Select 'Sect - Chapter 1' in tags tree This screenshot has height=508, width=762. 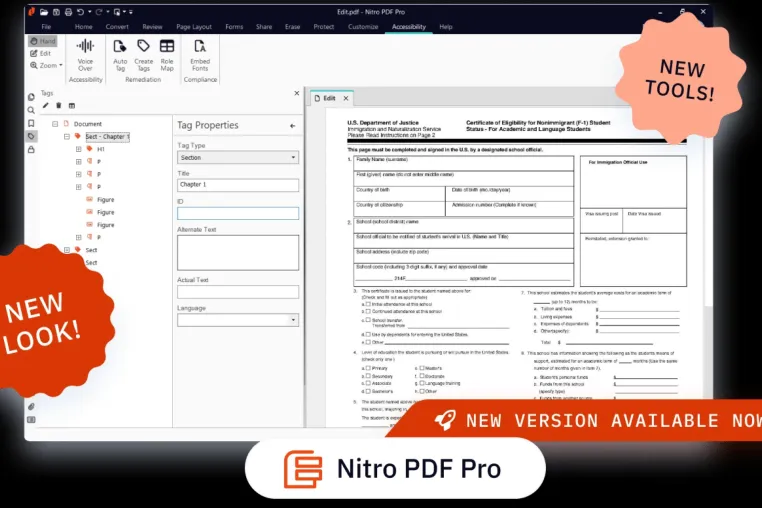pyautogui.click(x=107, y=137)
